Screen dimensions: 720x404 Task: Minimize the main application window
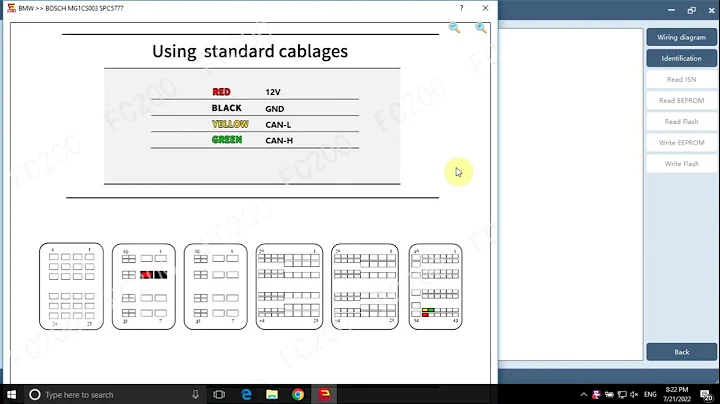[x=671, y=10]
